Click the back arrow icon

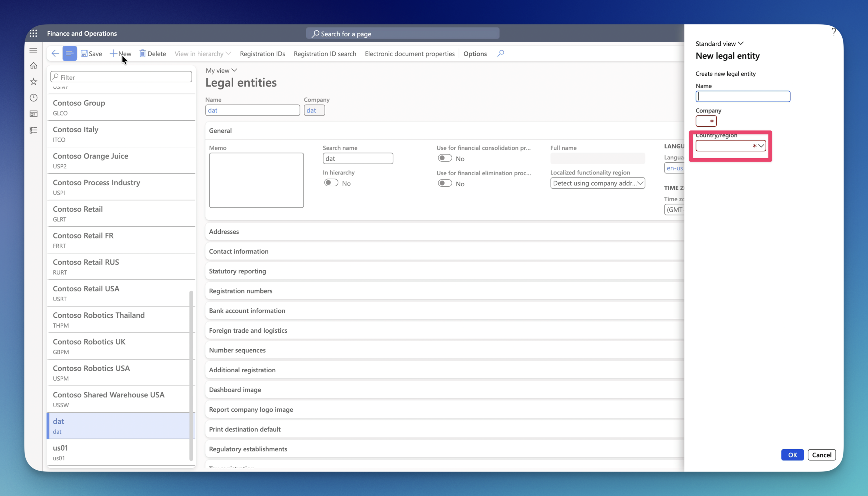point(55,54)
